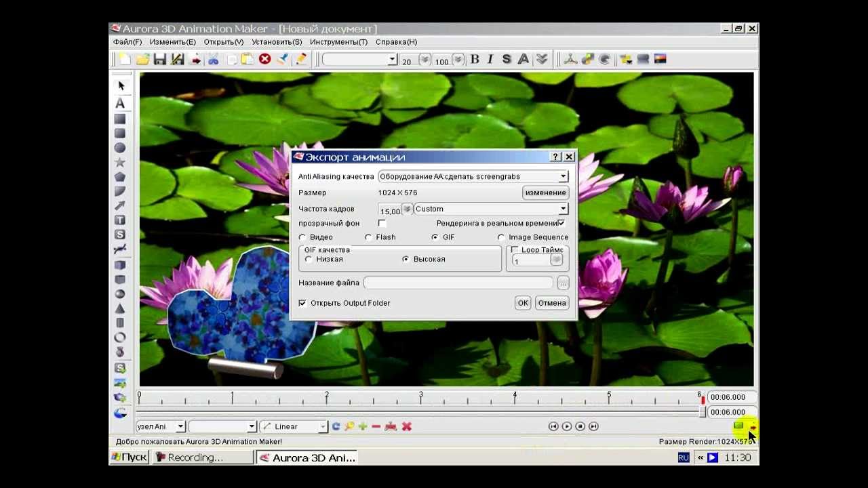Jump to the animation start
The image size is (868, 488).
553,426
